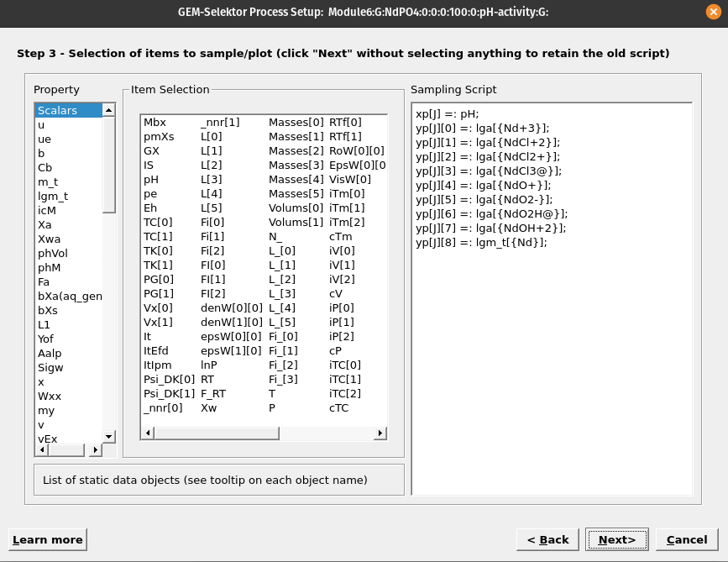Choose 'N_' item
Viewport: 728px width, 562px height.
click(275, 236)
